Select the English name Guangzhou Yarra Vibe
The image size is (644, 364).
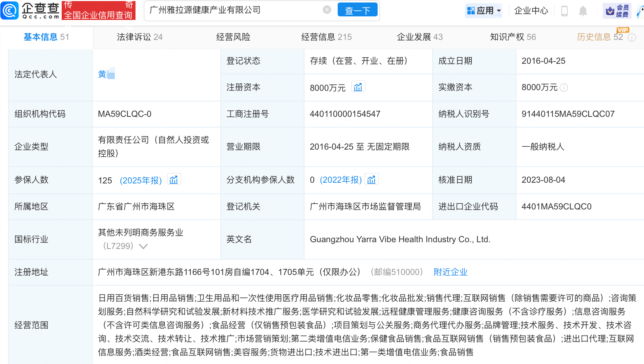[400, 239]
